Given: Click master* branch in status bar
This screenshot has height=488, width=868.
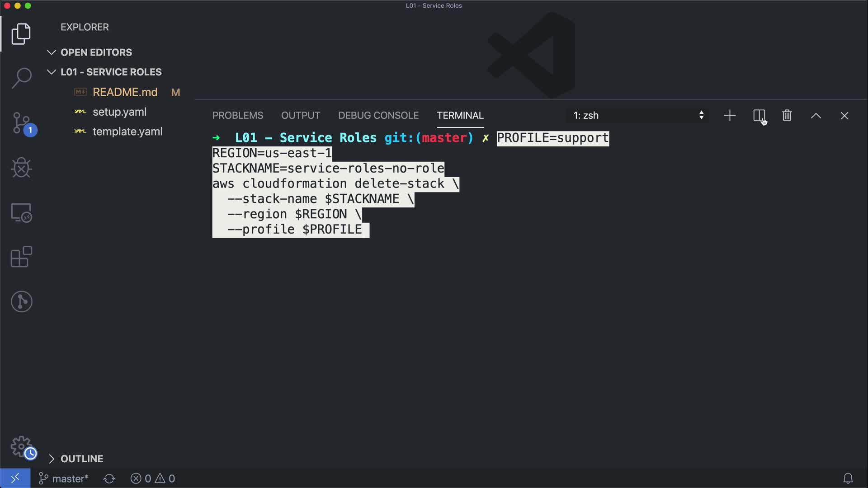Looking at the screenshot, I should [x=64, y=479].
